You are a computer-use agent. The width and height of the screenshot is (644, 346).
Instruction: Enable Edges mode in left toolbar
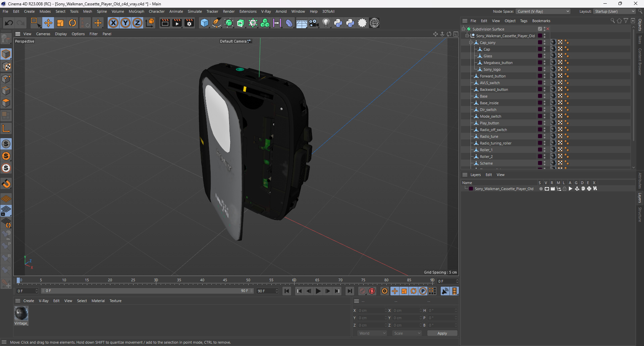pos(6,91)
